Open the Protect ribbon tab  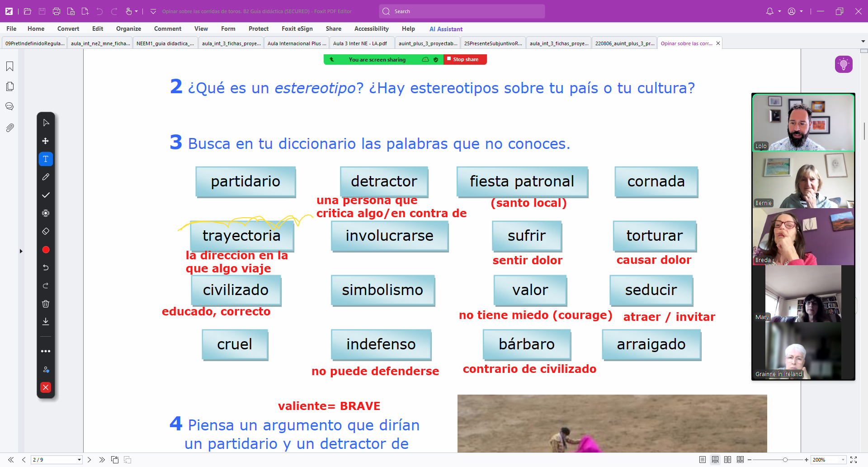(x=259, y=29)
